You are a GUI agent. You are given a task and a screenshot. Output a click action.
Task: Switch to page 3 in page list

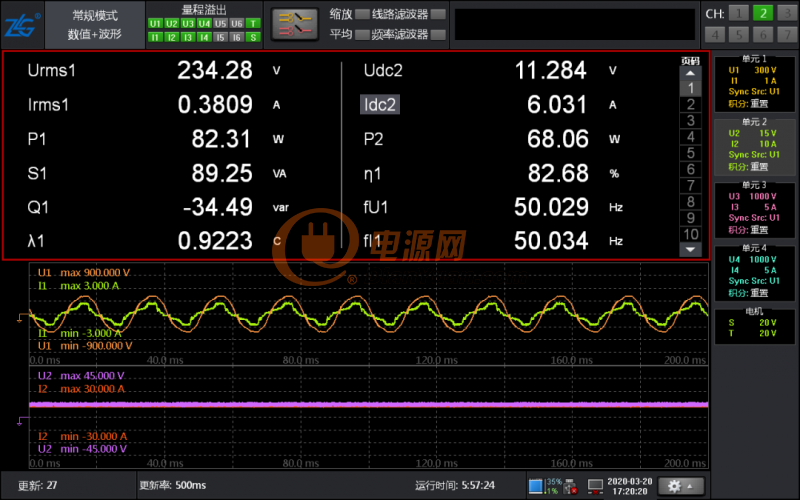690,121
